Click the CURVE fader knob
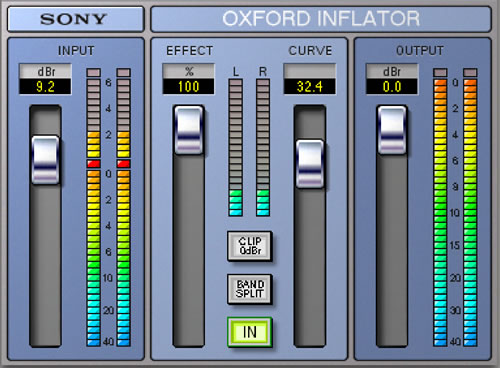 [x=310, y=164]
